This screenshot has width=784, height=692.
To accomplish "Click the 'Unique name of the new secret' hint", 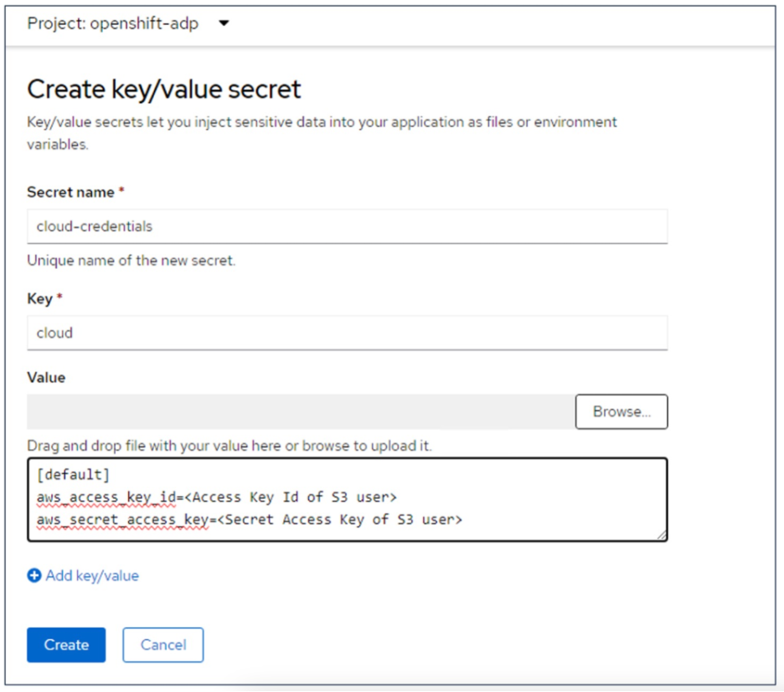I will tap(132, 260).
